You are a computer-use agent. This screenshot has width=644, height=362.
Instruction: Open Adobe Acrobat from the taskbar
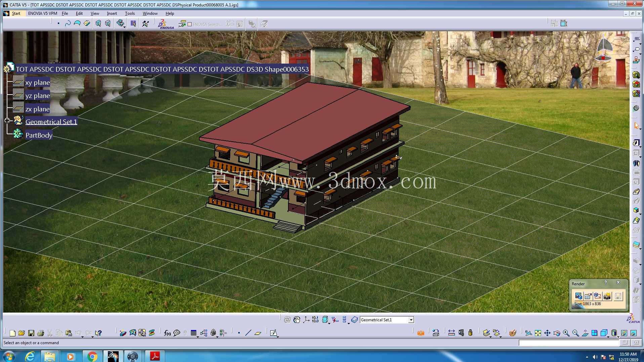point(155,356)
